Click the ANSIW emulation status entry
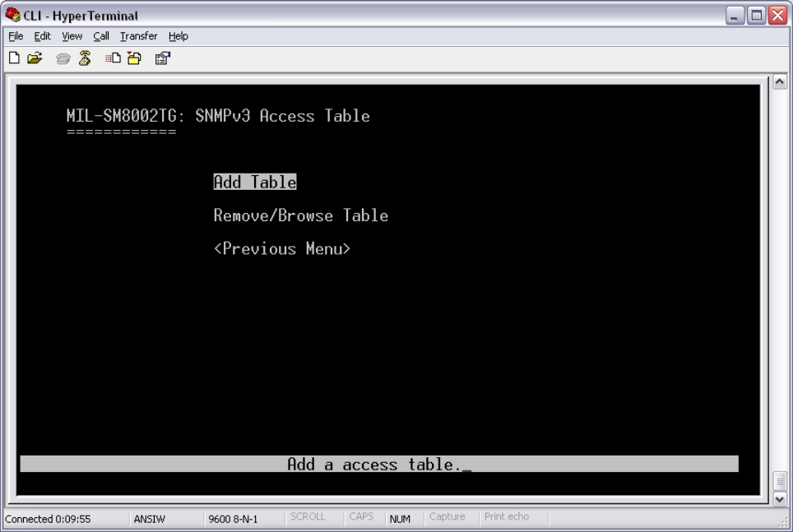The width and height of the screenshot is (793, 532). pyautogui.click(x=149, y=519)
